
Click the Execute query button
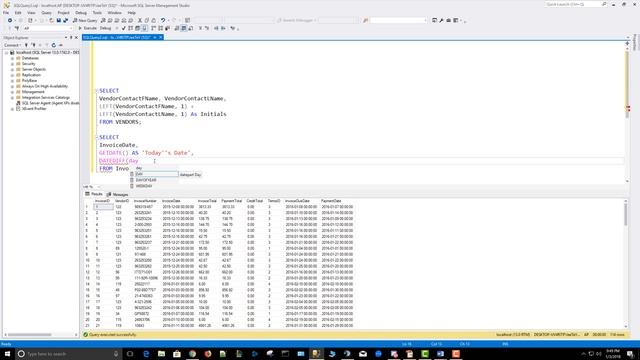click(x=87, y=28)
